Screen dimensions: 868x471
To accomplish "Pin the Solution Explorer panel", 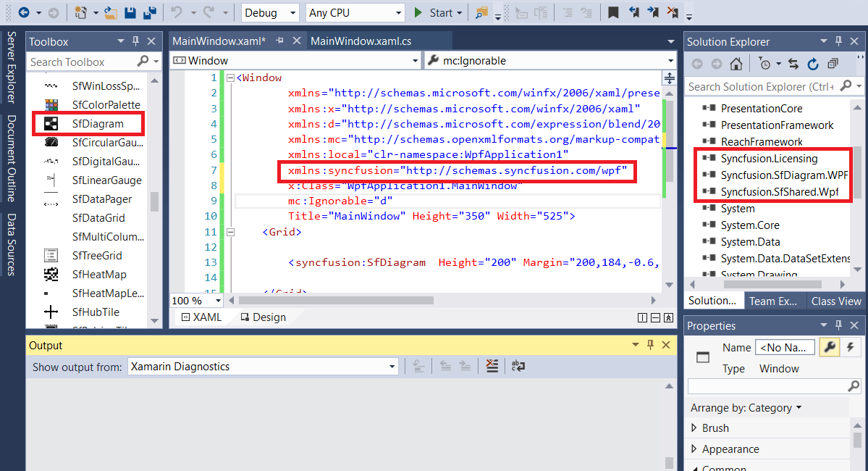I will pyautogui.click(x=839, y=41).
